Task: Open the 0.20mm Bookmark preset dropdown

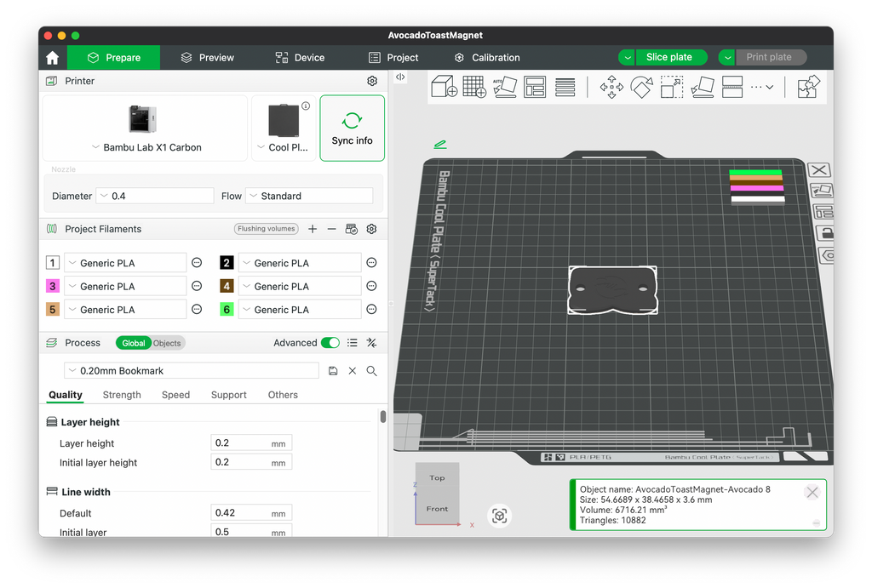Action: tap(192, 371)
